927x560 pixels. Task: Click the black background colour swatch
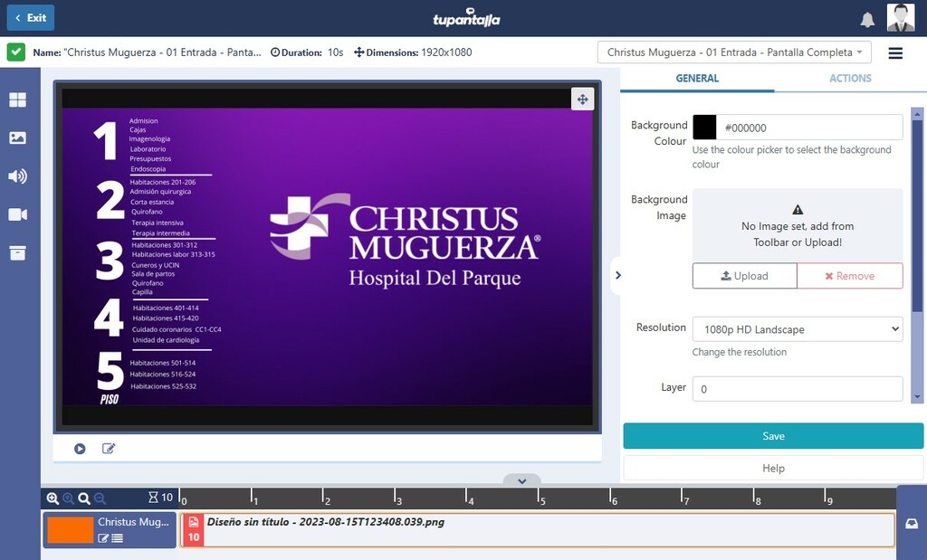[704, 128]
